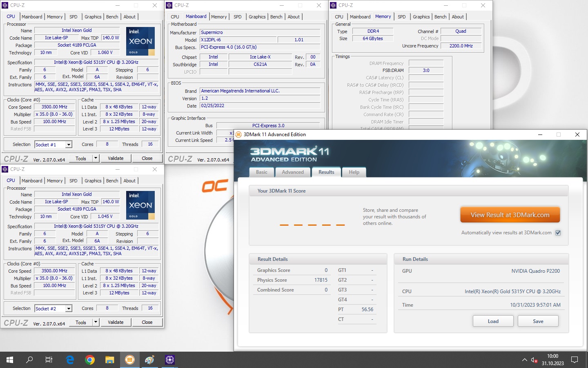Click the Save button in Run Details
The image size is (588, 368).
click(538, 321)
